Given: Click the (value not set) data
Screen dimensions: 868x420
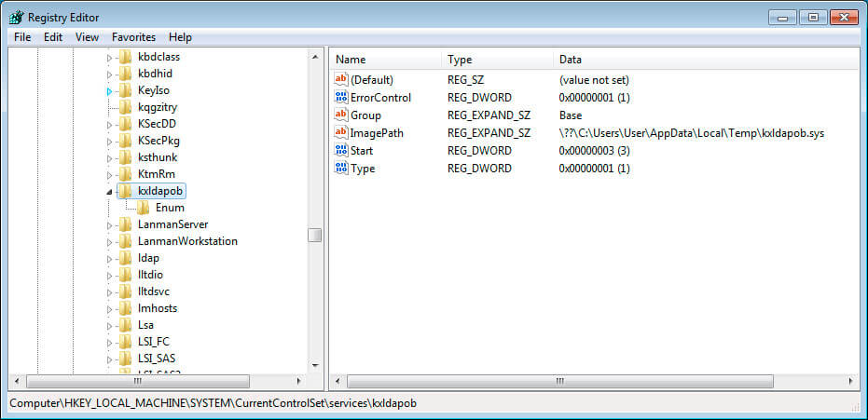Looking at the screenshot, I should (594, 80).
